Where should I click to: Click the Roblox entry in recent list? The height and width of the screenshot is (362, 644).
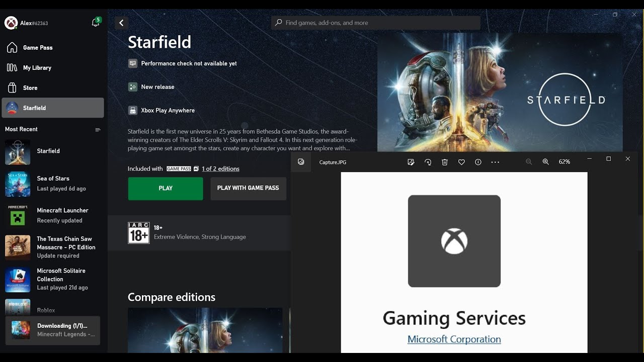53,307
